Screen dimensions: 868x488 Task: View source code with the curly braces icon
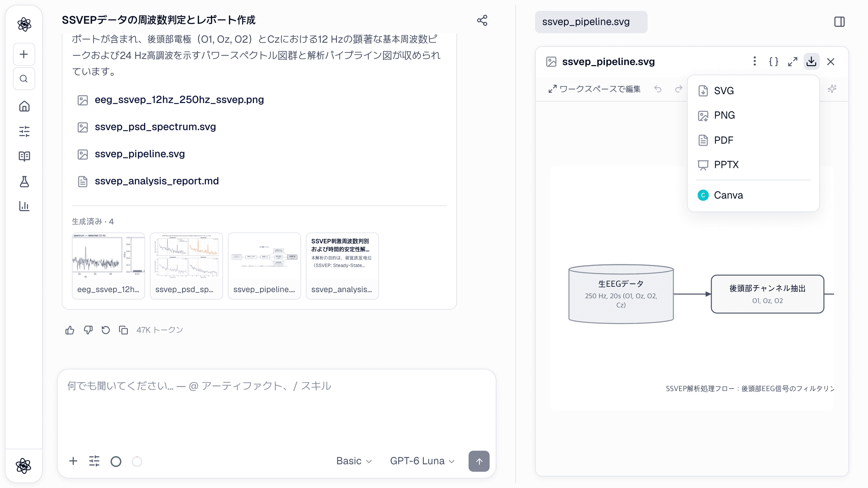(773, 61)
